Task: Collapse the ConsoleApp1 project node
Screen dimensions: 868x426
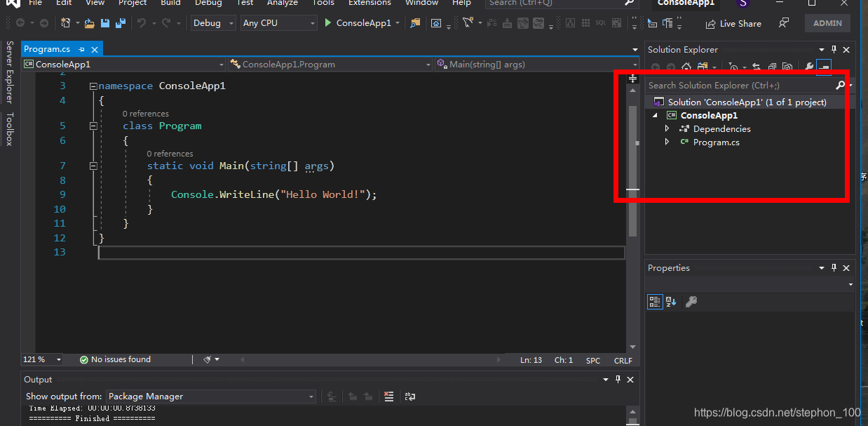Action: pyautogui.click(x=655, y=116)
